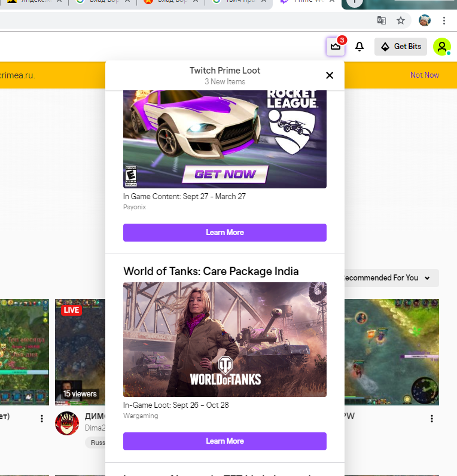Click 3 New Items subtitle text
The height and width of the screenshot is (476, 457).
225,82
